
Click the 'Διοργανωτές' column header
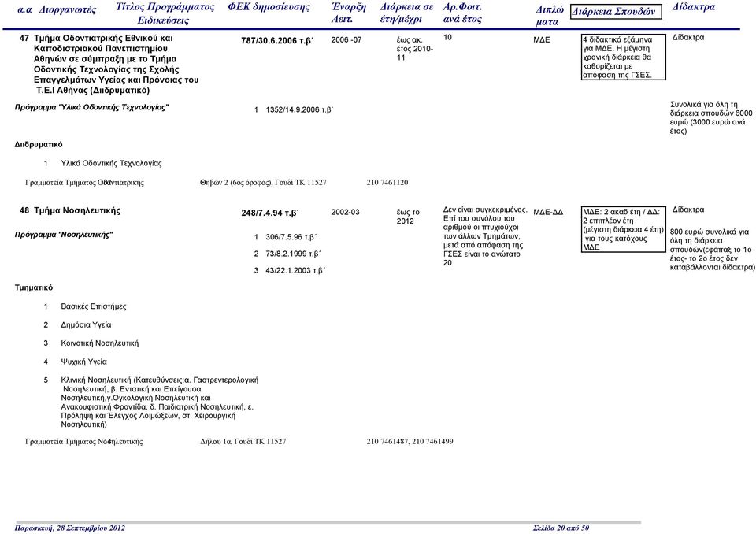point(68,9)
